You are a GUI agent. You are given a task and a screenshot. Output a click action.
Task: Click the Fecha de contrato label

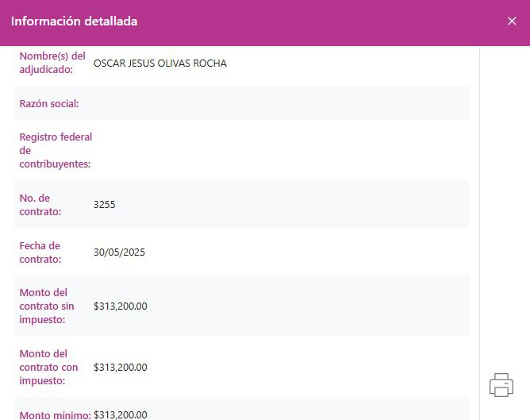(40, 252)
